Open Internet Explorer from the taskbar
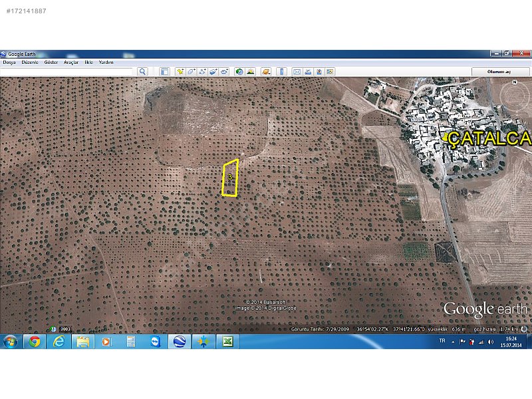The height and width of the screenshot is (399, 532). click(59, 342)
